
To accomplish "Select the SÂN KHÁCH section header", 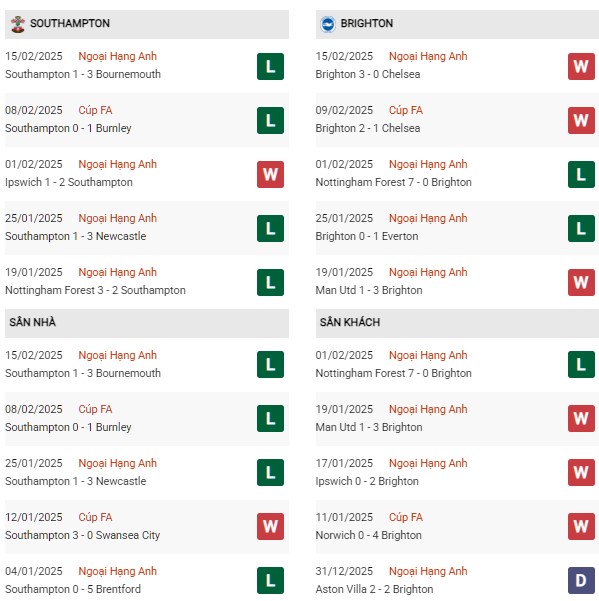I will click(457, 323).
